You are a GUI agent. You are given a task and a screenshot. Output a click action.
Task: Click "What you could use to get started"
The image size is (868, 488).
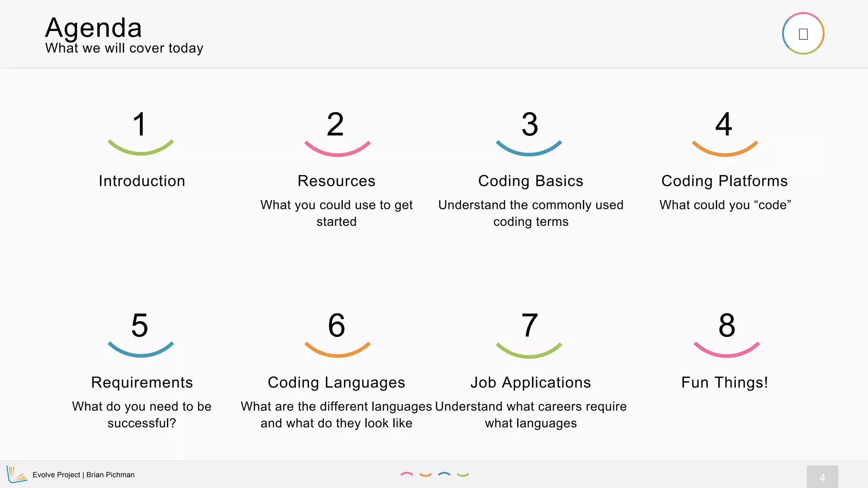pyautogui.click(x=337, y=213)
